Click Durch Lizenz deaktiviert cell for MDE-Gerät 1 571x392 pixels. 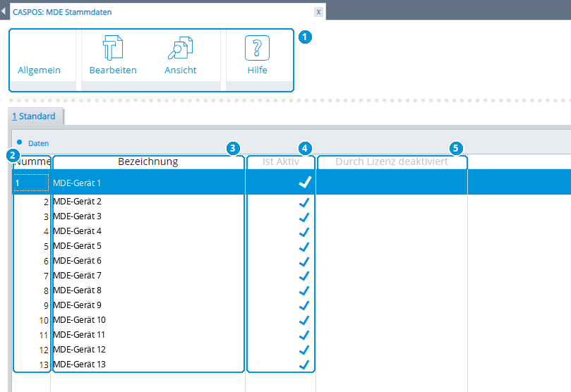tap(392, 182)
